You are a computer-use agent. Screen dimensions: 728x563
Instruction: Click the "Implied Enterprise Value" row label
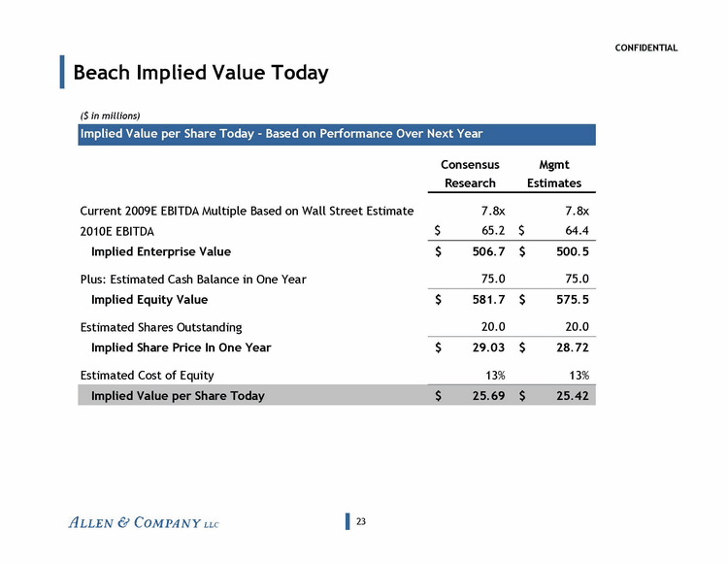click(x=160, y=251)
